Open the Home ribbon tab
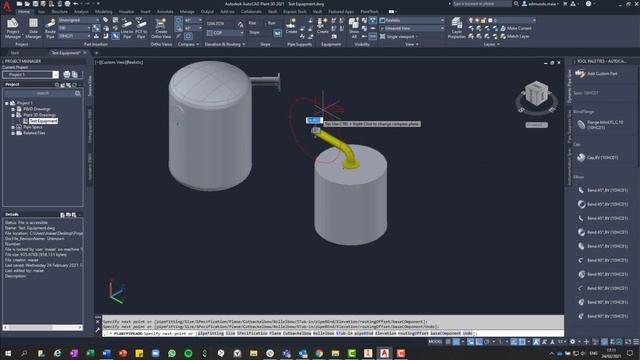This screenshot has width=640, height=360. point(24,12)
